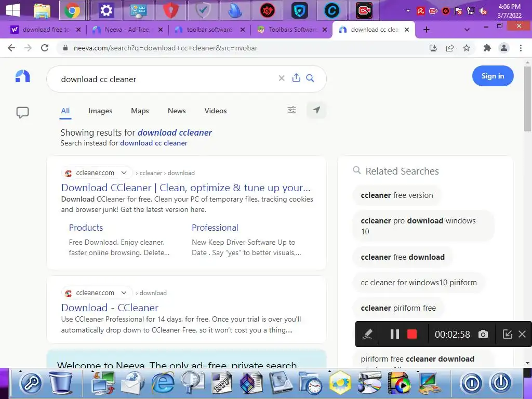Open the Chrome three-dot menu
The image size is (532, 399).
tap(521, 48)
